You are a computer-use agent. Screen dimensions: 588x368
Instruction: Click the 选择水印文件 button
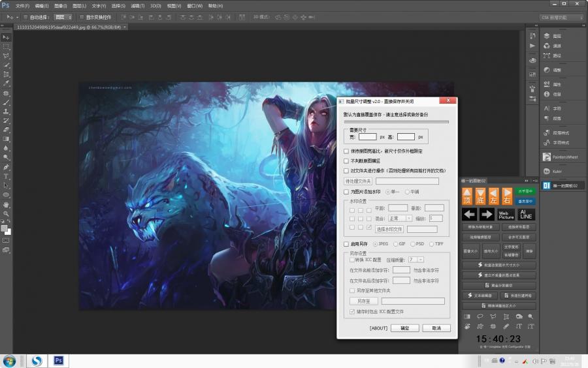389,229
